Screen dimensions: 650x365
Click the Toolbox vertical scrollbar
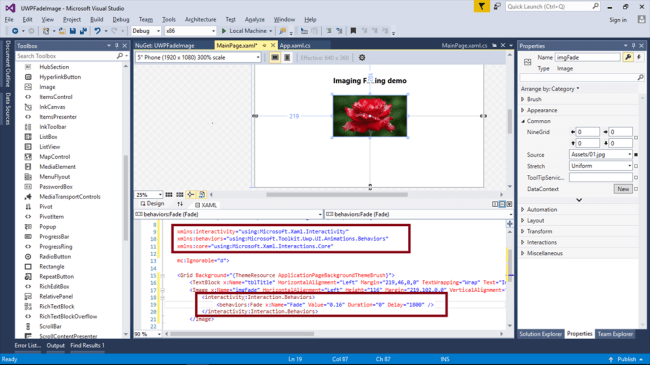click(x=126, y=198)
